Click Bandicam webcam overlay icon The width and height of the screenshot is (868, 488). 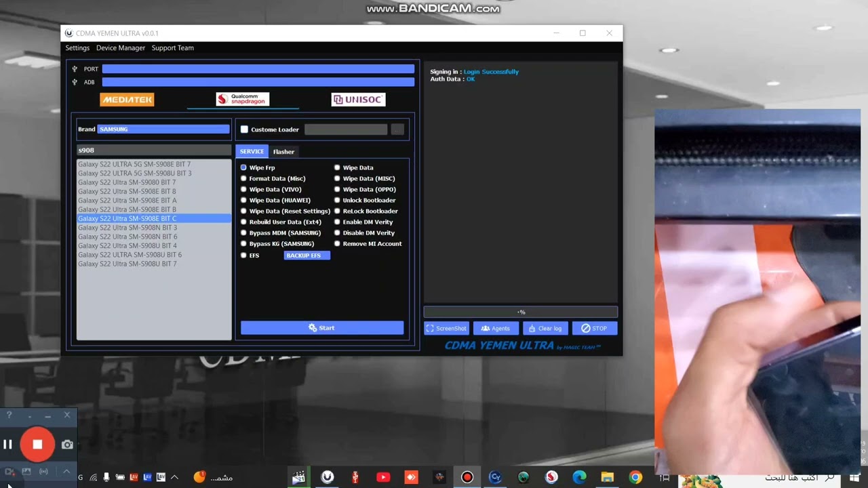tap(9, 472)
